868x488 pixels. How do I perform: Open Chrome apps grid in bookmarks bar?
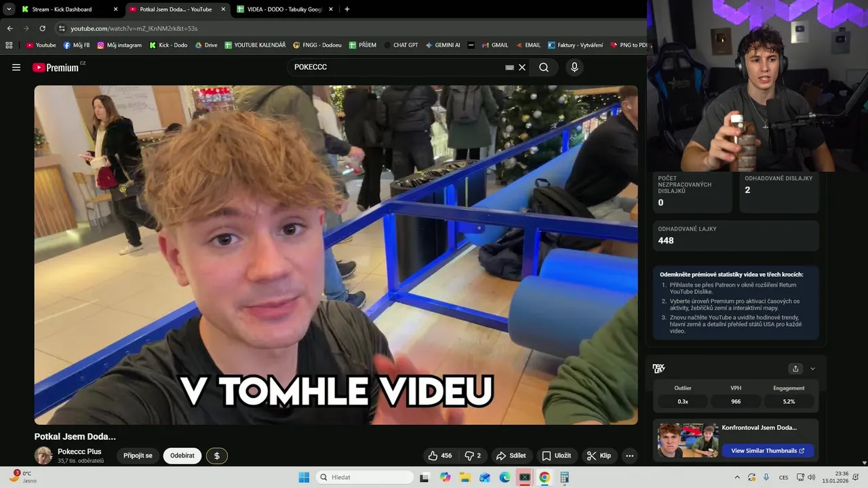(x=9, y=45)
